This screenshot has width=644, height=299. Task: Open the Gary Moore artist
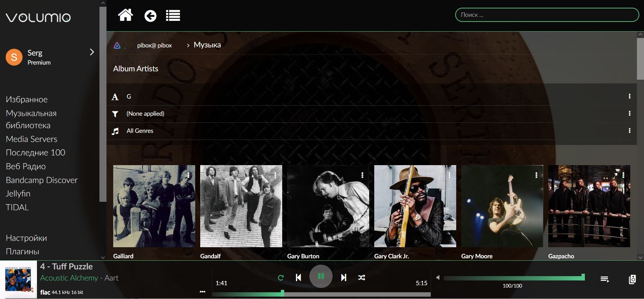point(502,206)
